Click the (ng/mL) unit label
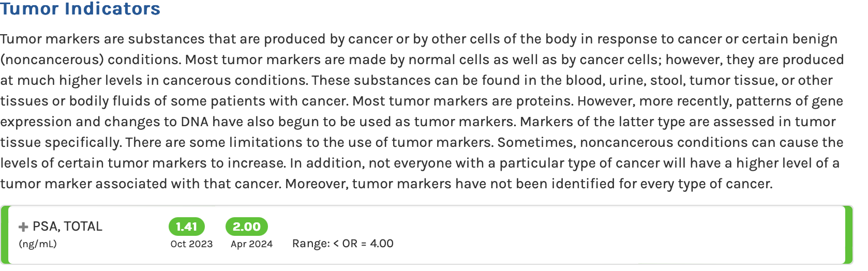Screen dimensions: 868x271 pyautogui.click(x=38, y=244)
